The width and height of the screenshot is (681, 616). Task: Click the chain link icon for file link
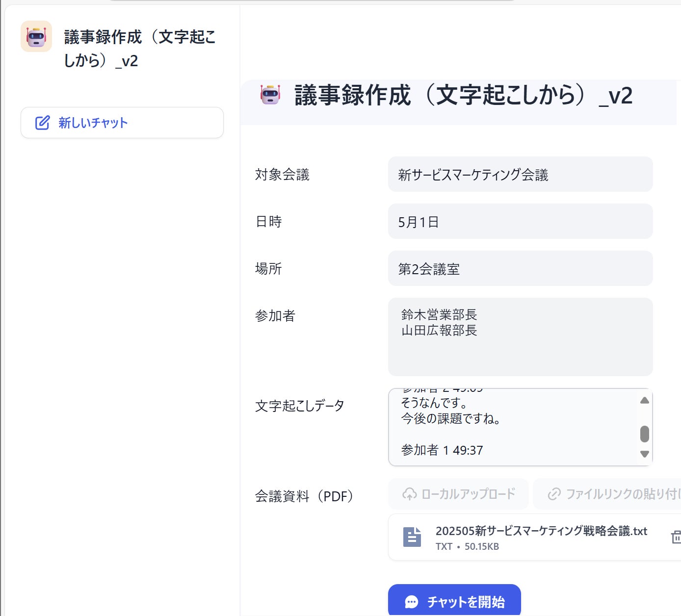point(554,494)
